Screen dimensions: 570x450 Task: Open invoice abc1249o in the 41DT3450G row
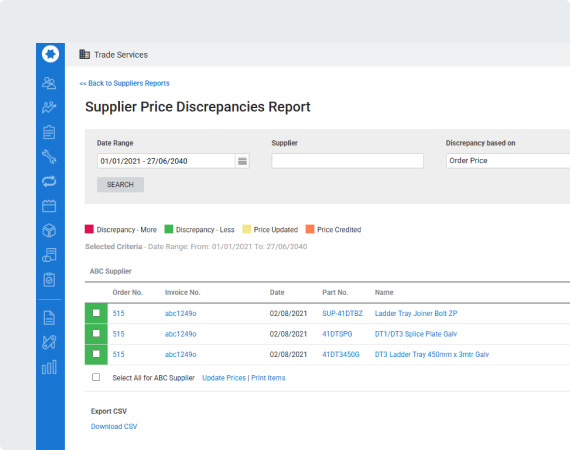click(181, 354)
